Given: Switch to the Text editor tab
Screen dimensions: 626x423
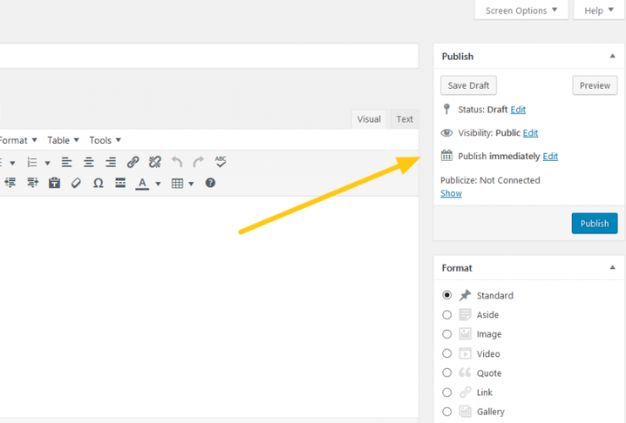Looking at the screenshot, I should click(404, 119).
